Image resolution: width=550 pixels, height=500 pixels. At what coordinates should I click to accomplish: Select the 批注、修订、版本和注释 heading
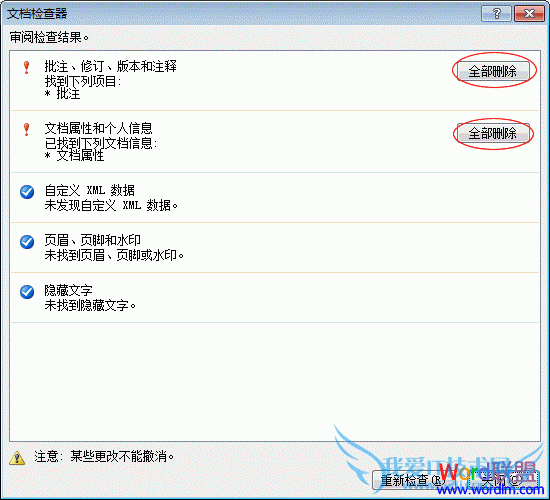click(x=110, y=66)
